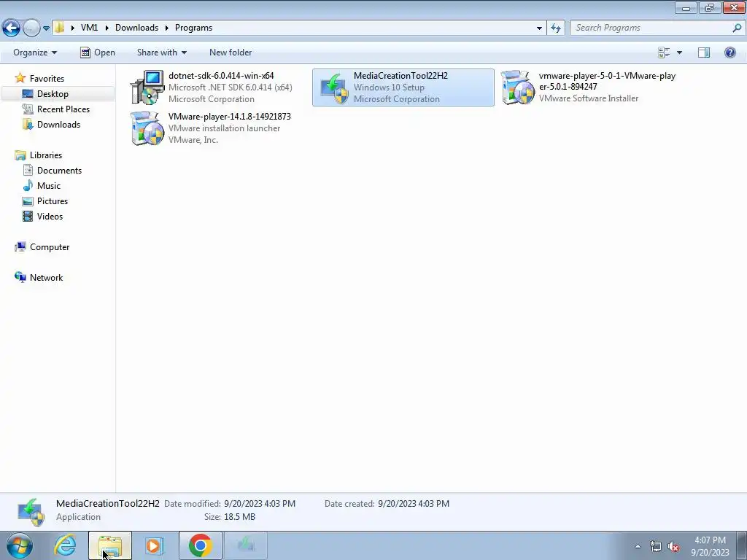
Task: Restore down the Explorer window
Action: point(709,7)
